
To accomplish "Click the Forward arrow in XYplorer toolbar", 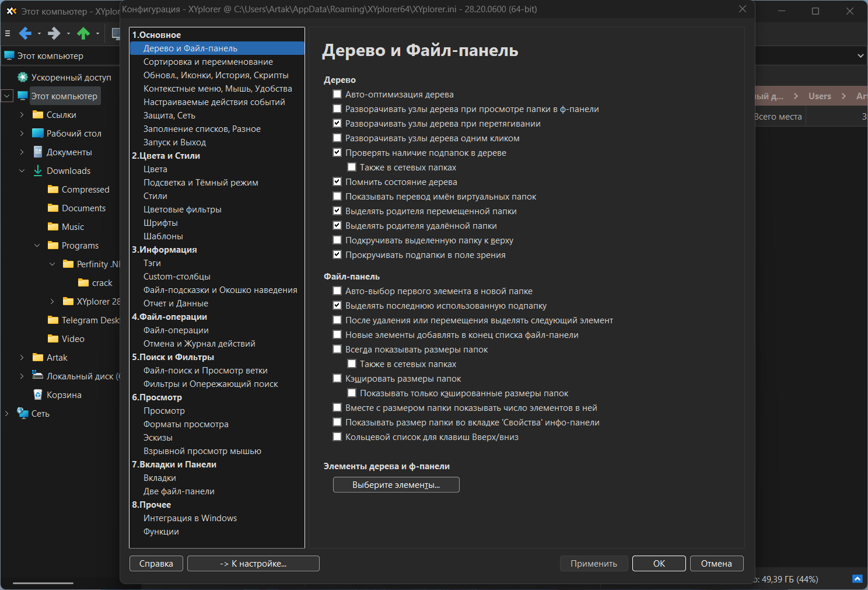I will coord(54,34).
